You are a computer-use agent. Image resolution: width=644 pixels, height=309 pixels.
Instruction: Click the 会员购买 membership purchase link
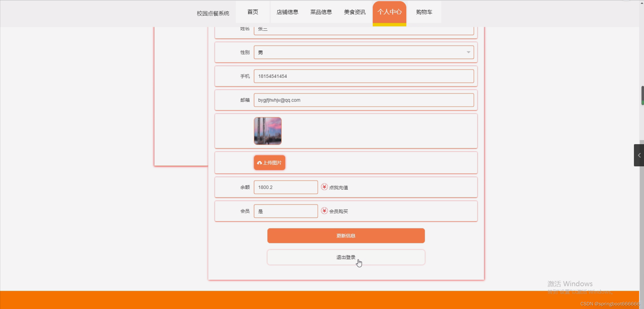click(338, 211)
